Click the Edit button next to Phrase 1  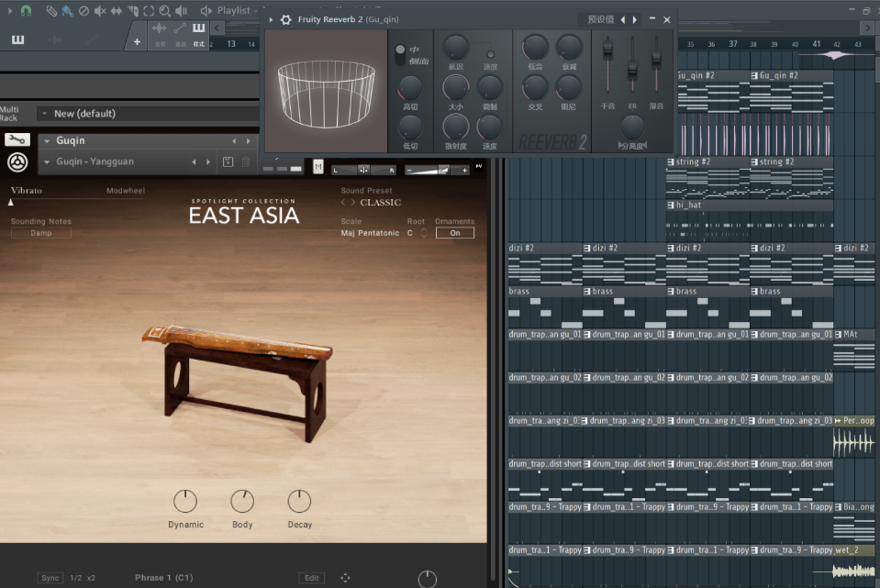click(x=312, y=578)
